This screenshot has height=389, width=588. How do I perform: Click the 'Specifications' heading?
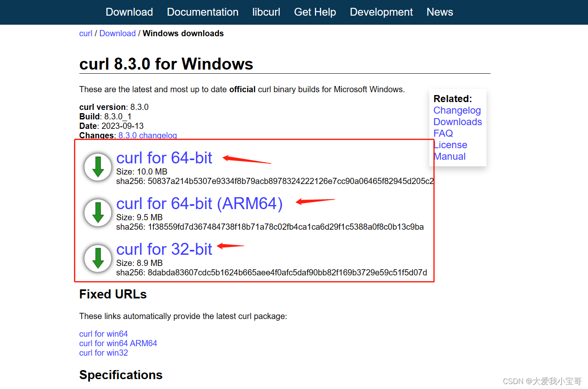[121, 375]
